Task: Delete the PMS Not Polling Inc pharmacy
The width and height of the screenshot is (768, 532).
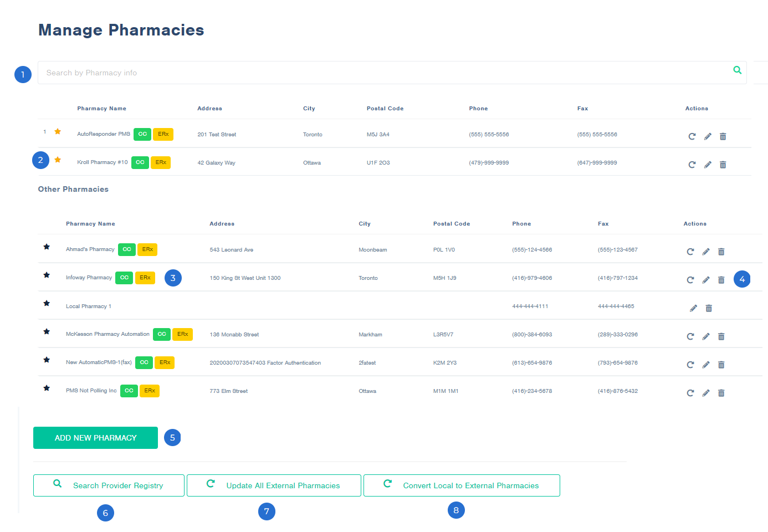Action: 721,393
